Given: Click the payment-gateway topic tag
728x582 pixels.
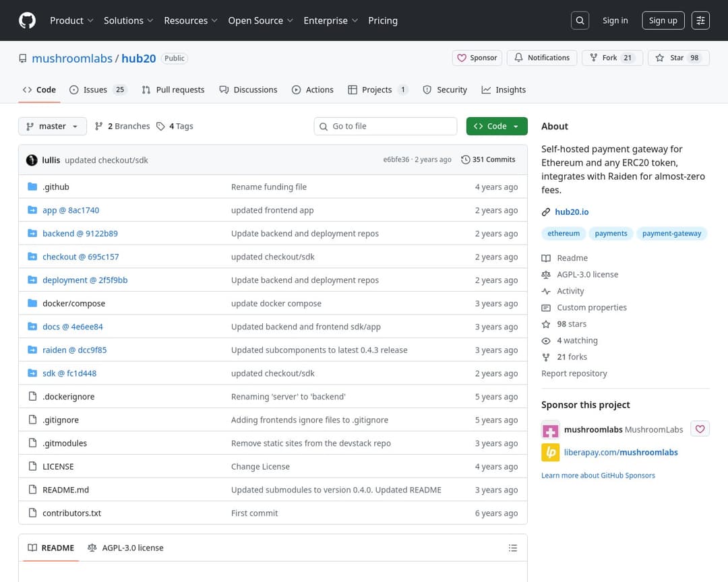Looking at the screenshot, I should click(671, 234).
